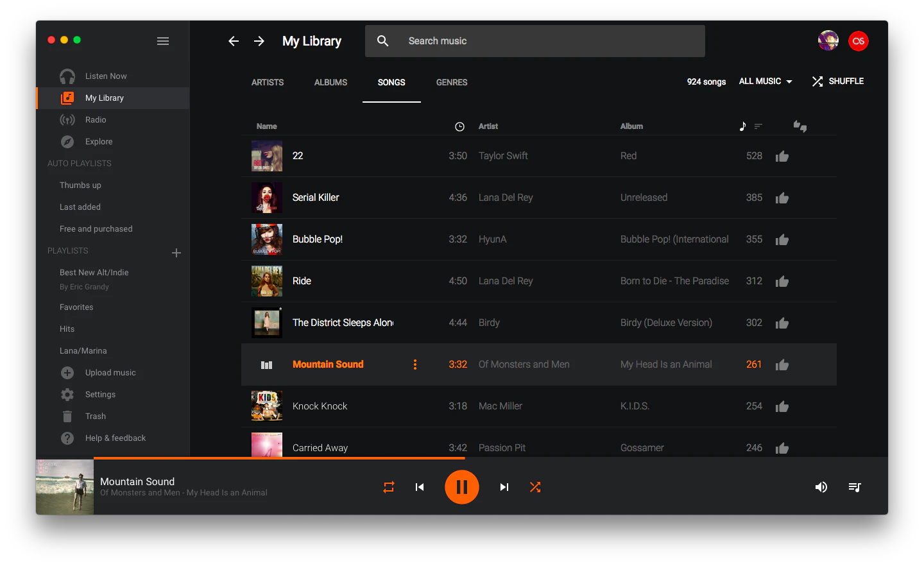Click Knock Knock album art thumbnail
The width and height of the screenshot is (924, 566).
pyautogui.click(x=267, y=406)
